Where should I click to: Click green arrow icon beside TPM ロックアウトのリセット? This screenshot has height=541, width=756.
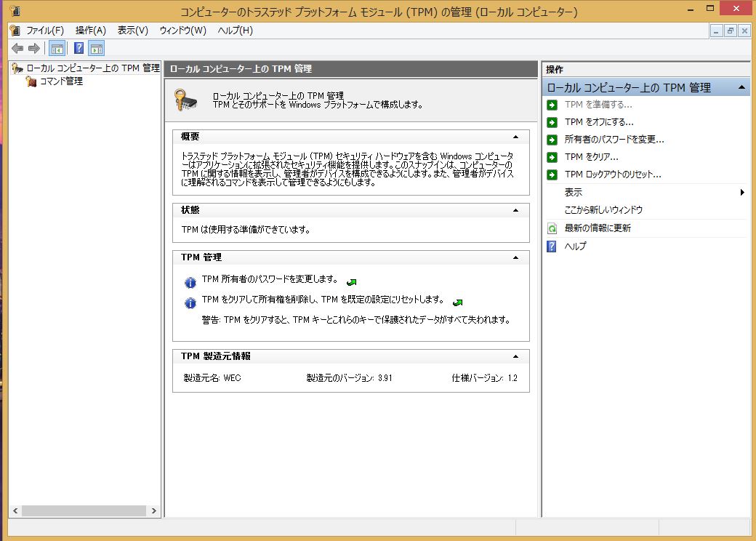pyautogui.click(x=552, y=175)
